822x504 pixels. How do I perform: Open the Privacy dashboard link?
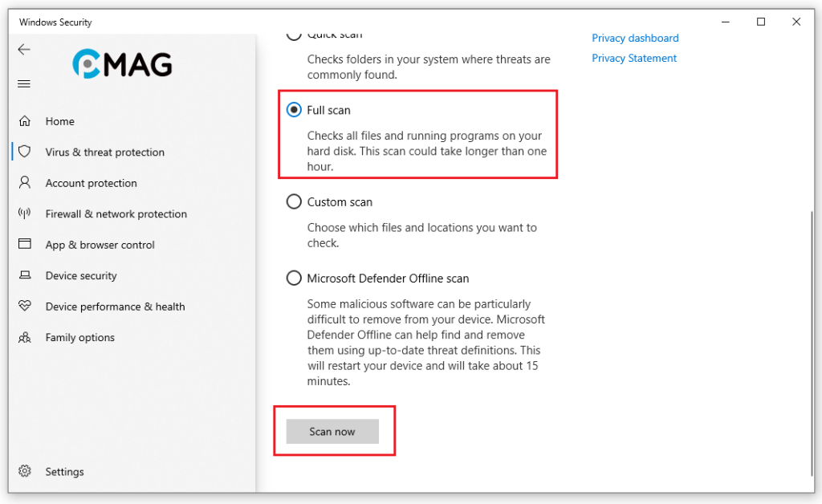[x=635, y=38]
